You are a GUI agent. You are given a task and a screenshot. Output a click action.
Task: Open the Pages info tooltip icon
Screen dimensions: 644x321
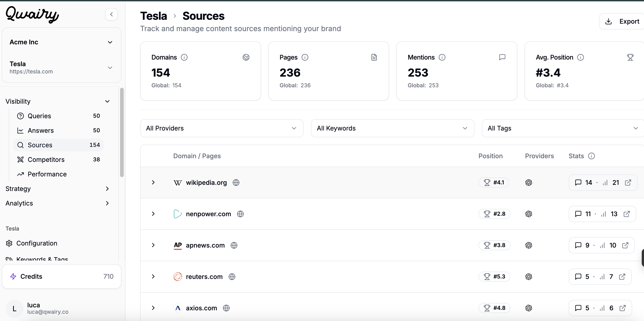tap(305, 57)
